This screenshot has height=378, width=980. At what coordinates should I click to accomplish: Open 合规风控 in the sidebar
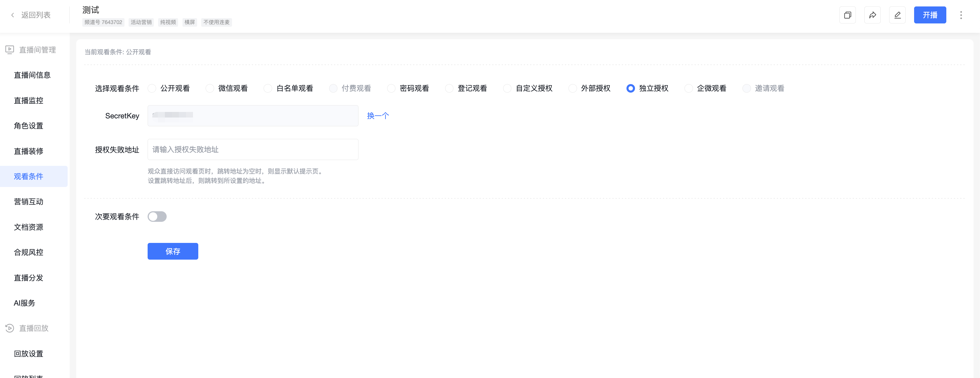click(x=28, y=252)
